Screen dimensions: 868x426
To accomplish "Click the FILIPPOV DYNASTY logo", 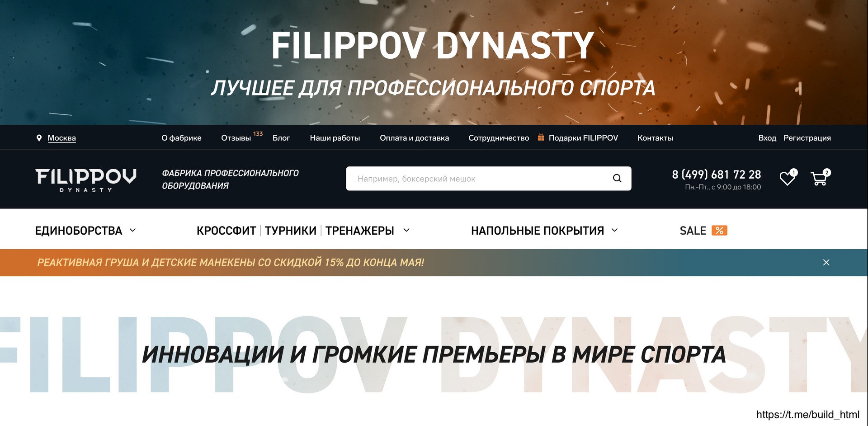I will (86, 180).
